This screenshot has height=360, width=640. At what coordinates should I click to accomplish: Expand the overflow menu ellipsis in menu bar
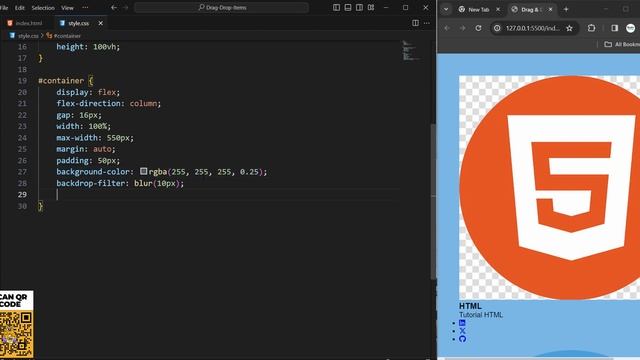pyautogui.click(x=85, y=7)
